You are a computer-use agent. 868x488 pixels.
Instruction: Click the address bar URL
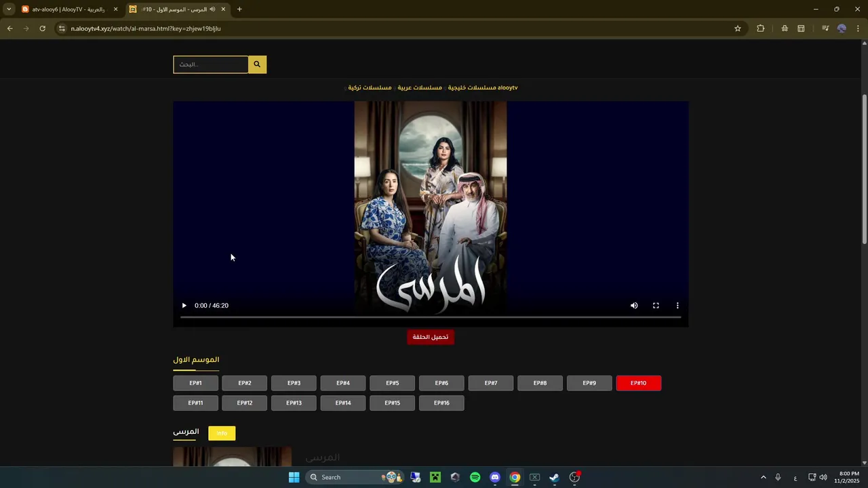coord(146,28)
